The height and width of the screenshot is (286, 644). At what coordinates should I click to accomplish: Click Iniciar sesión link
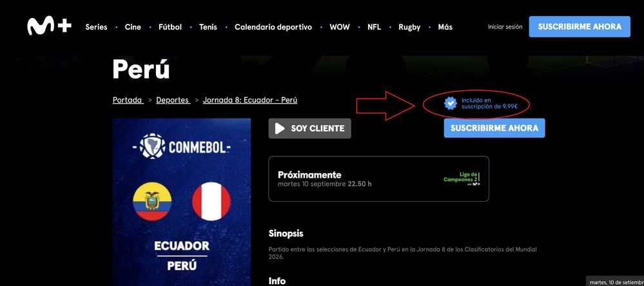click(505, 26)
